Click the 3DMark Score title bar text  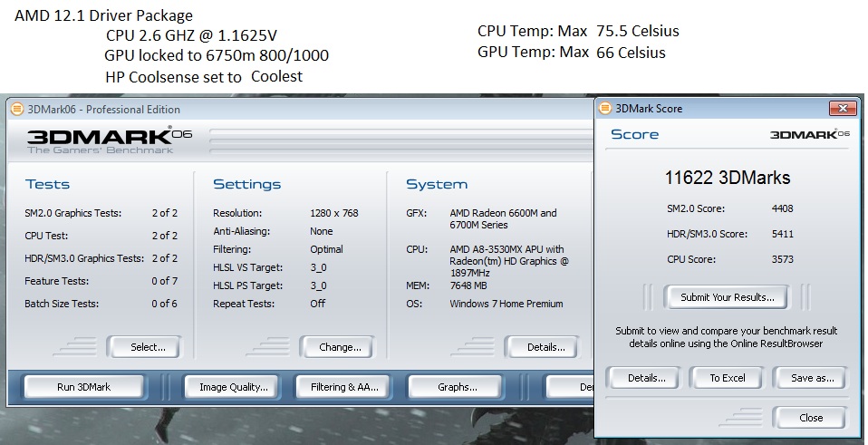649,109
